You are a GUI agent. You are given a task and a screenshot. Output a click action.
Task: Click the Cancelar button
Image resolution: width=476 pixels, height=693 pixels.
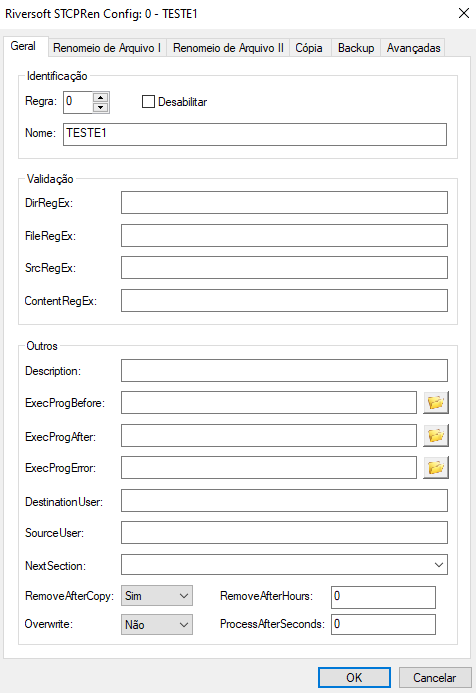(434, 678)
